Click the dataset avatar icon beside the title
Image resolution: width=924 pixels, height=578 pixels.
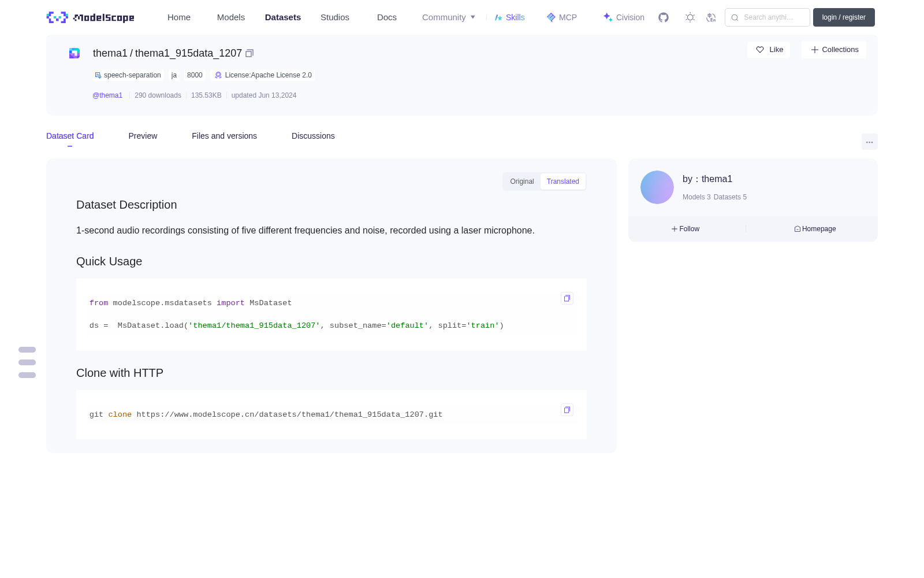point(74,53)
